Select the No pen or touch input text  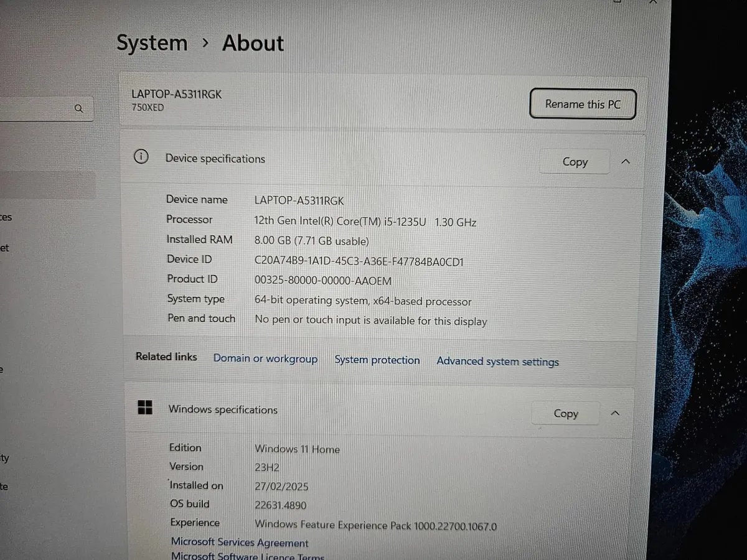point(371,321)
